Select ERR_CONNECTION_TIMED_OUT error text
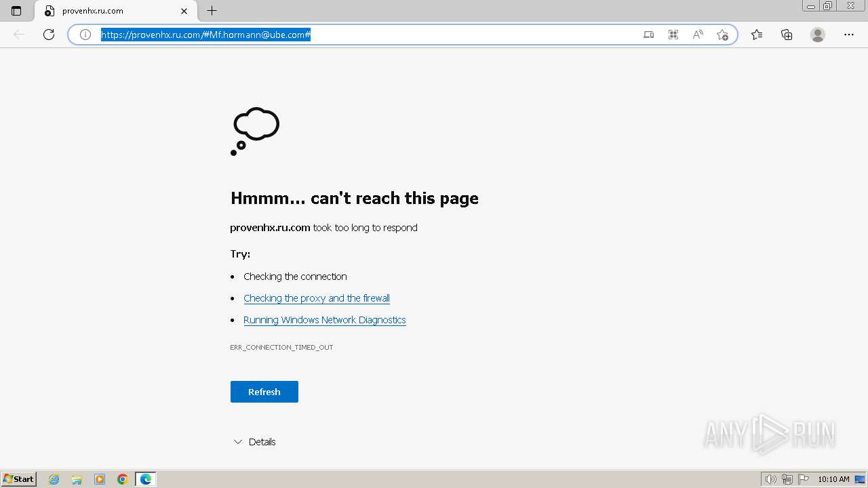 click(281, 347)
